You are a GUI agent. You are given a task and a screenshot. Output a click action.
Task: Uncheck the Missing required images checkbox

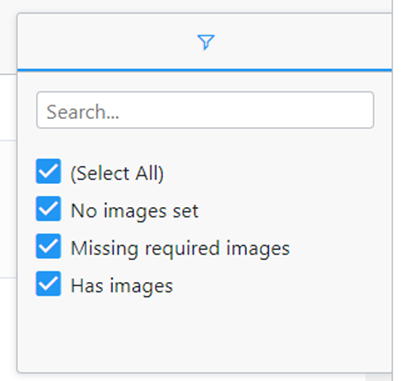[x=49, y=246]
